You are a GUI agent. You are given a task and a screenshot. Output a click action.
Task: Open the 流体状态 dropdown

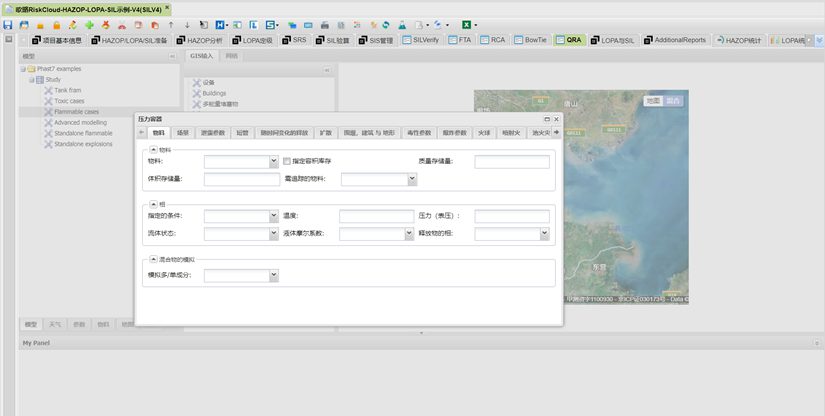[x=274, y=233]
